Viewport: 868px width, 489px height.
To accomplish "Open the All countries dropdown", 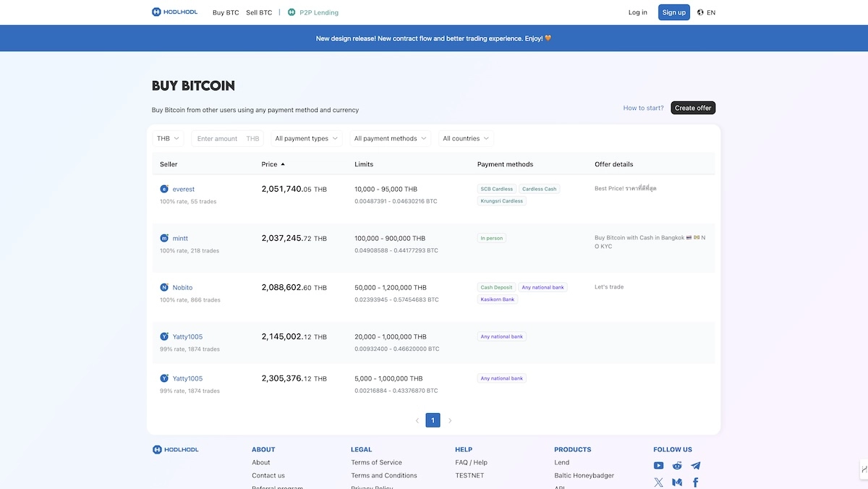I will point(467,138).
